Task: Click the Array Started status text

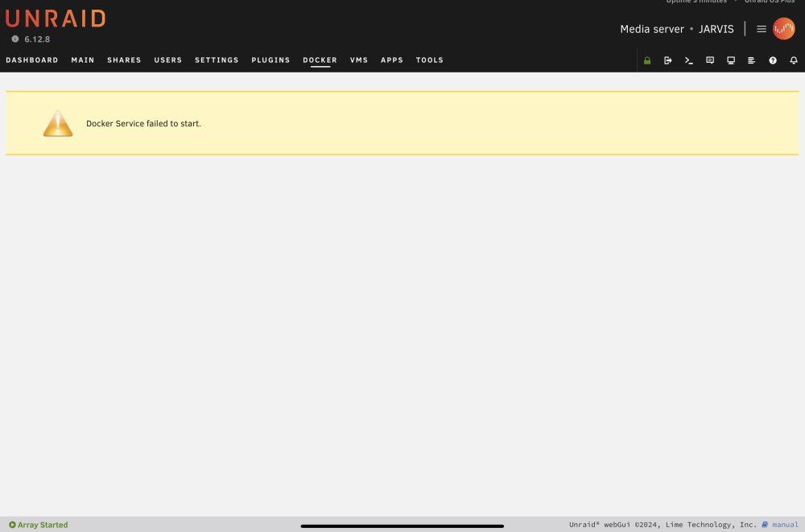Action: (x=43, y=525)
